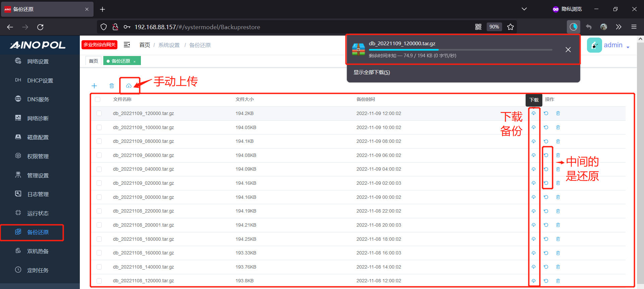Click the manual upload cloud icon
The width and height of the screenshot is (644, 289).
click(x=129, y=86)
